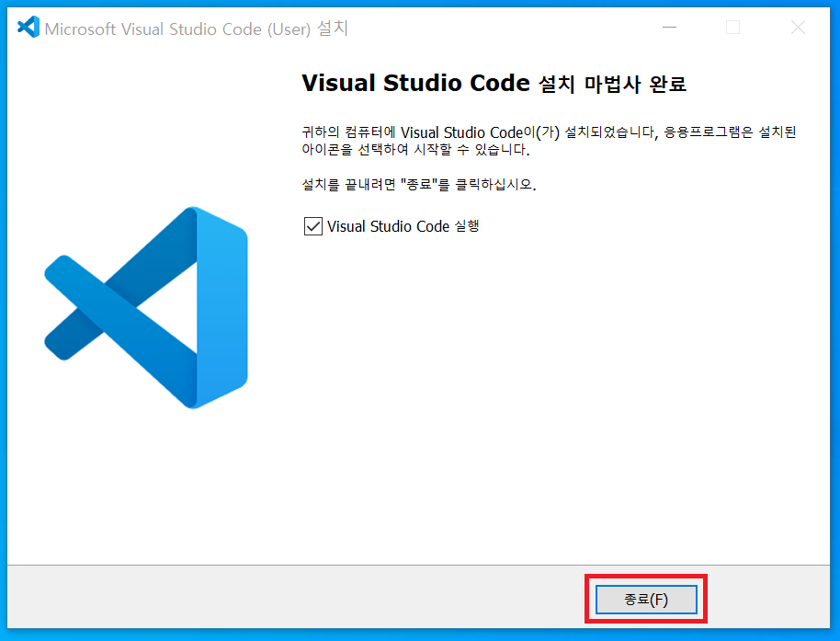Click the large Visual Studio Code logo
Image resolution: width=840 pixels, height=641 pixels.
tap(146, 308)
